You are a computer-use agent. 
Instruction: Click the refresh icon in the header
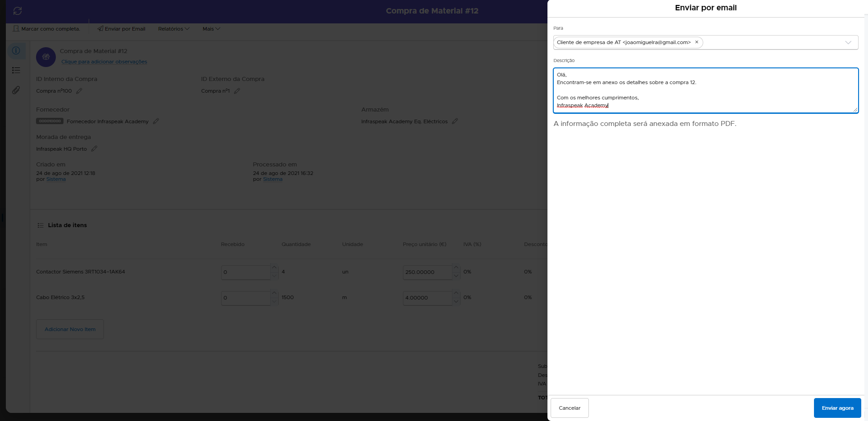coord(18,10)
